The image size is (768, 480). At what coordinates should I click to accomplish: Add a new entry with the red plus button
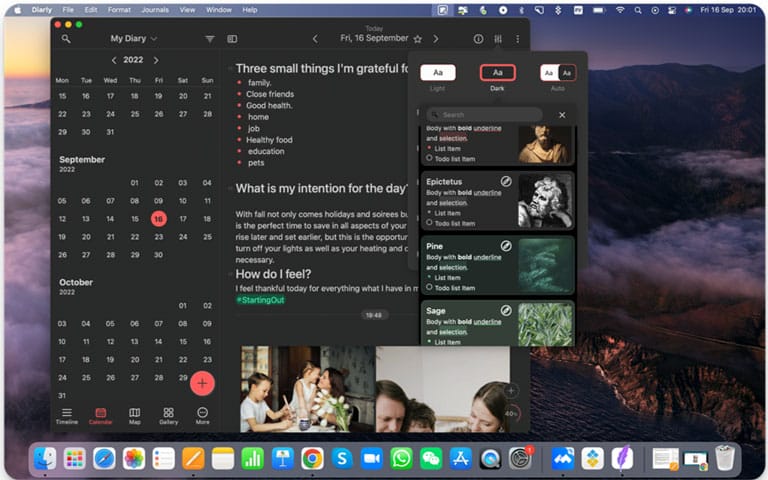pos(202,383)
